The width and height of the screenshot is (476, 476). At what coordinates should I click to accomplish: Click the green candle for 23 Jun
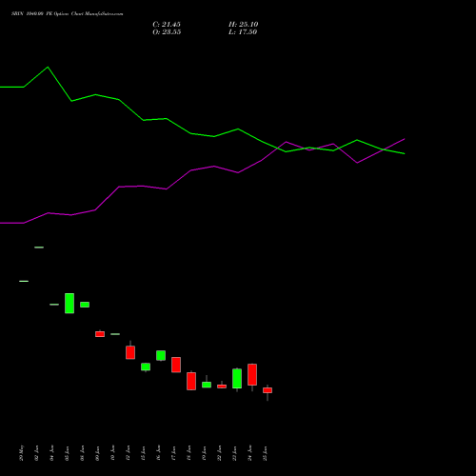point(237,379)
